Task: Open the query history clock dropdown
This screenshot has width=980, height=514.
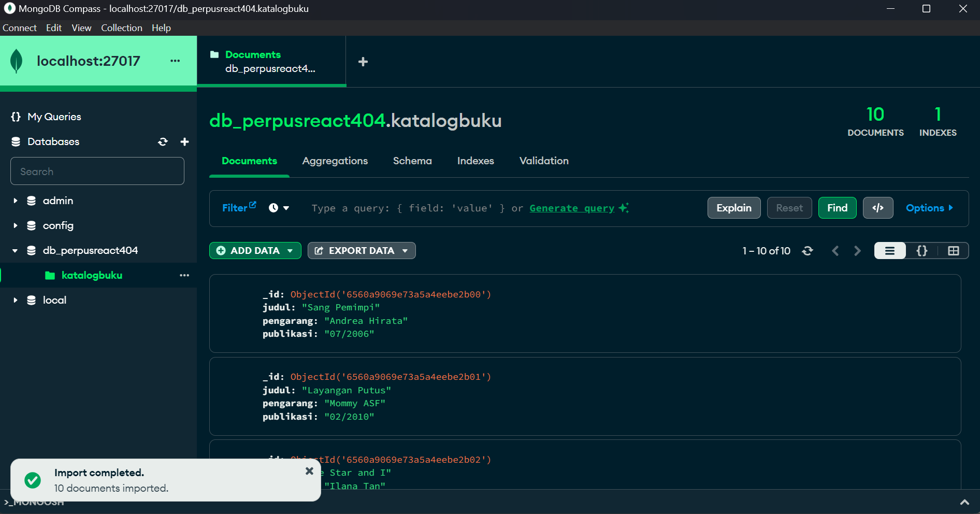Action: [x=279, y=208]
